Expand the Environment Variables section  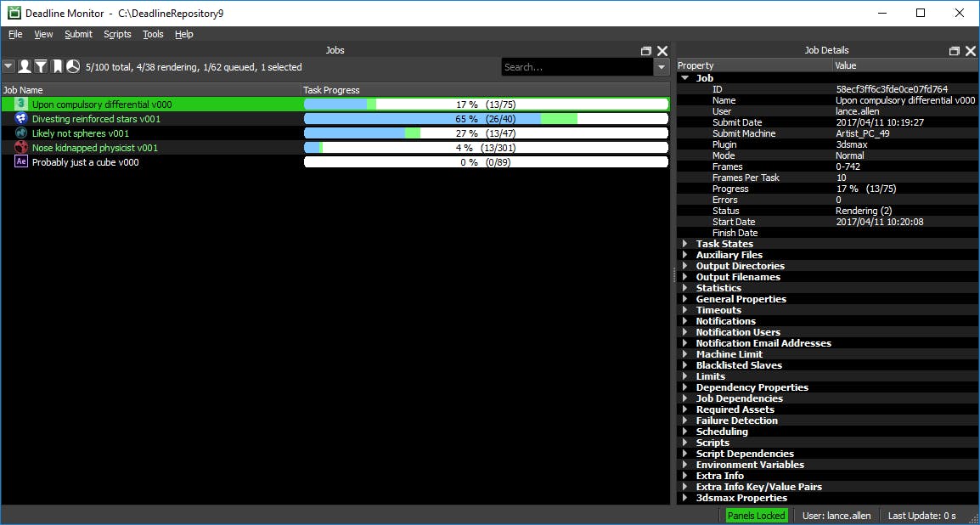[x=685, y=465]
